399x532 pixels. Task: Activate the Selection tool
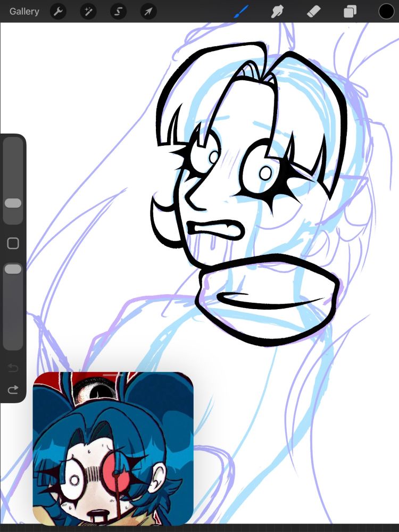click(x=119, y=12)
